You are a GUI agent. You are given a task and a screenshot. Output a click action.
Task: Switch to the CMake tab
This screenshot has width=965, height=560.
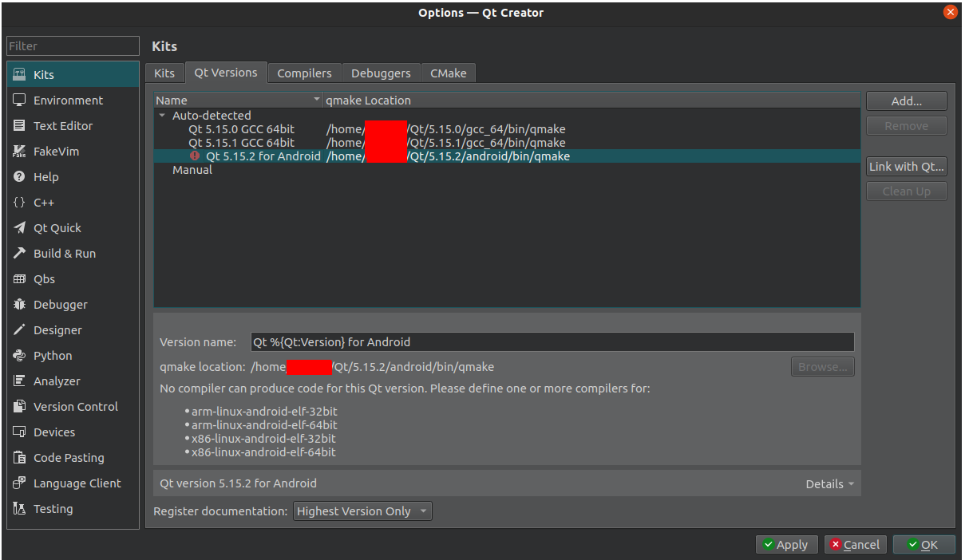(x=448, y=73)
